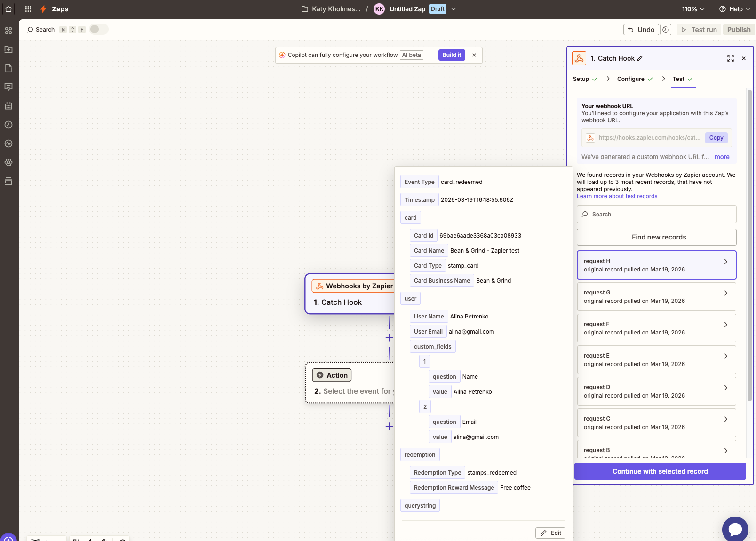Open the 110% zoom dropdown
This screenshot has height=541, width=756.
(x=693, y=9)
